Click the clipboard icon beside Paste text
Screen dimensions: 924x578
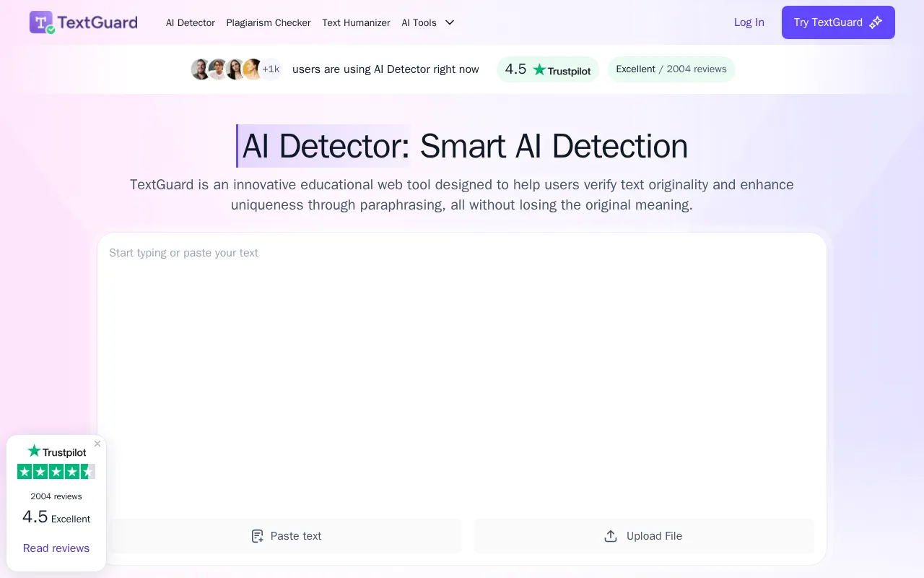(x=258, y=536)
